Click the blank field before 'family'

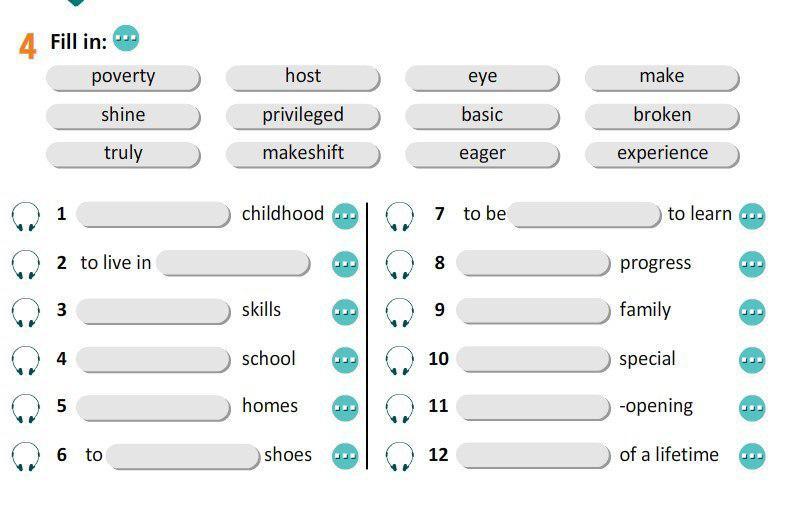pyautogui.click(x=533, y=311)
